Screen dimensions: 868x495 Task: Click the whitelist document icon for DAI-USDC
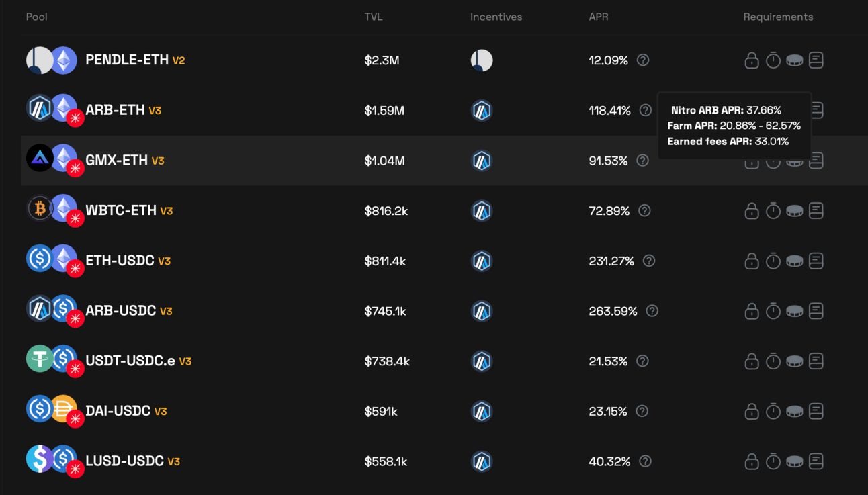tap(816, 411)
